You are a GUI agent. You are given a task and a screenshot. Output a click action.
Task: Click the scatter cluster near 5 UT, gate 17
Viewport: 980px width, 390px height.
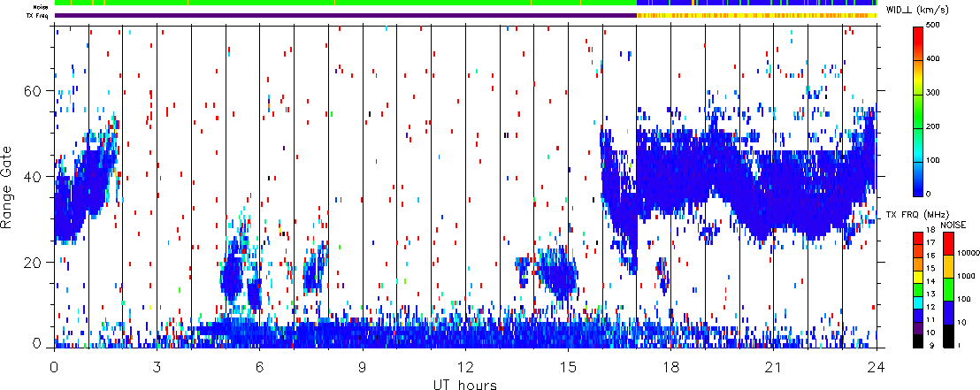click(x=231, y=273)
